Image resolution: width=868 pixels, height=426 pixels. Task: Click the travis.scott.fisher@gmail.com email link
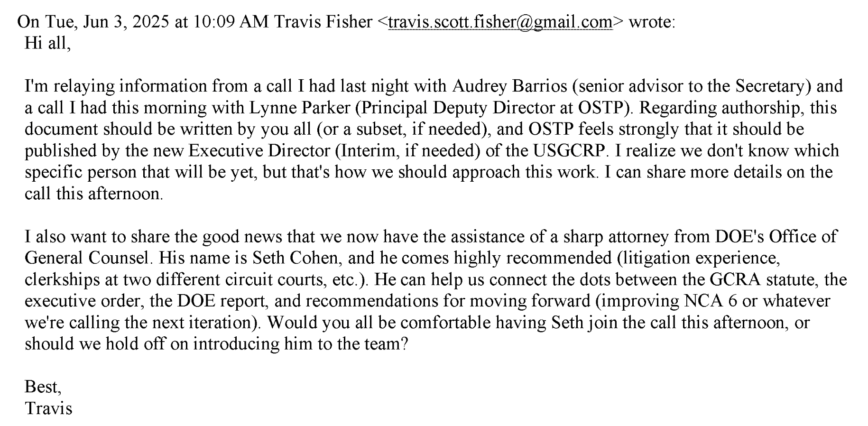[x=500, y=22]
